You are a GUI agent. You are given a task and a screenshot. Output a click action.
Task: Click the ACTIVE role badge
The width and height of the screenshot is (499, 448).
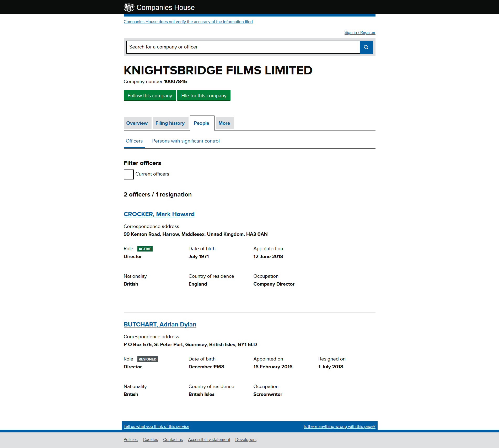(x=145, y=249)
